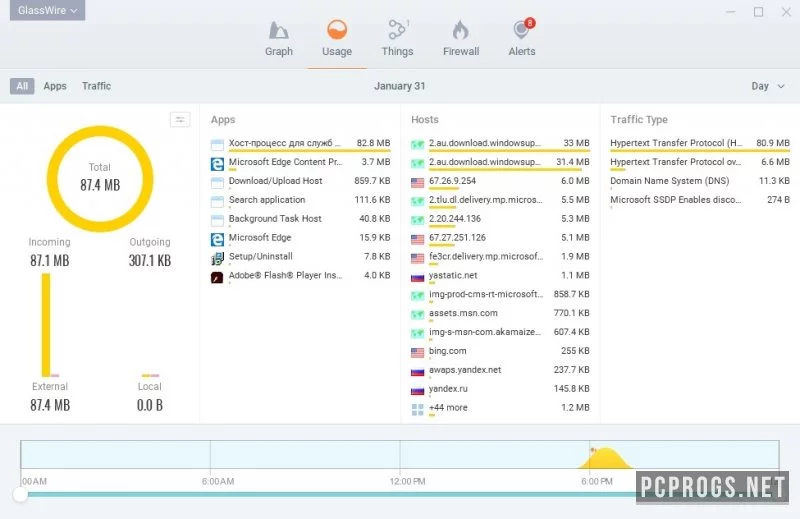Image resolution: width=800 pixels, height=519 pixels.
Task: Select host img-prod-cms-rt-microsoft...
Action: click(x=500, y=294)
